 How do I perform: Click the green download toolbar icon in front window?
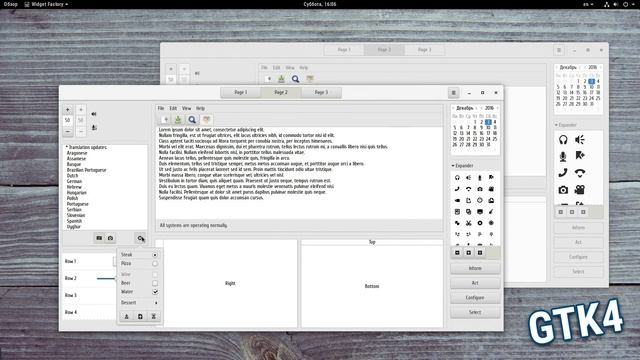[x=178, y=120]
